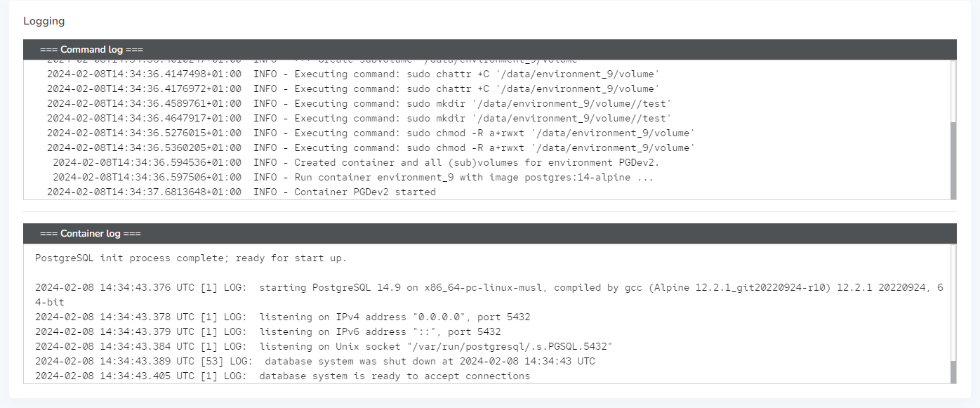The width and height of the screenshot is (980, 408).
Task: Click the 'Container PGDev2 started' log line
Action: 241,192
